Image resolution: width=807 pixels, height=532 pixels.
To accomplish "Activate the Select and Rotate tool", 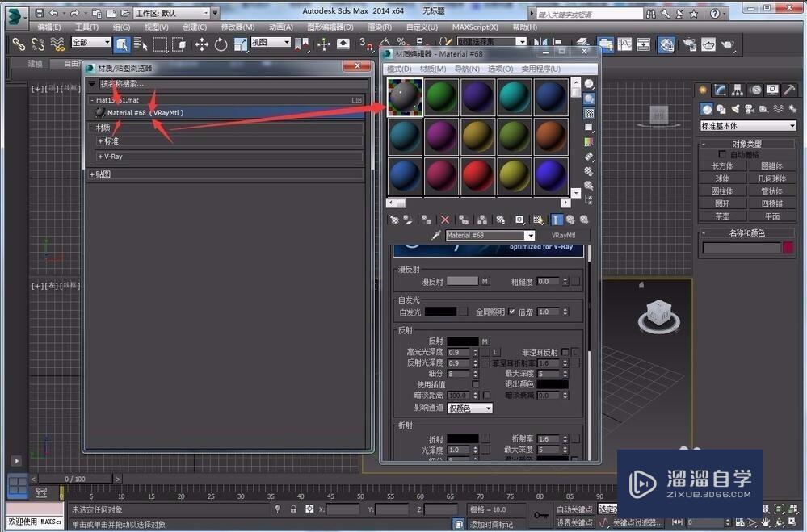I will pyautogui.click(x=221, y=44).
